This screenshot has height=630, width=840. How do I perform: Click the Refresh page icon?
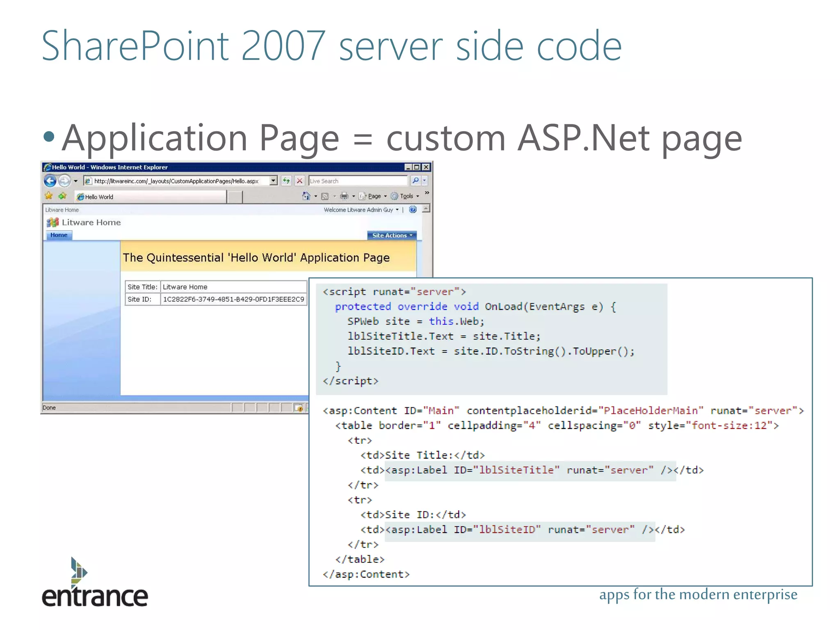click(287, 181)
